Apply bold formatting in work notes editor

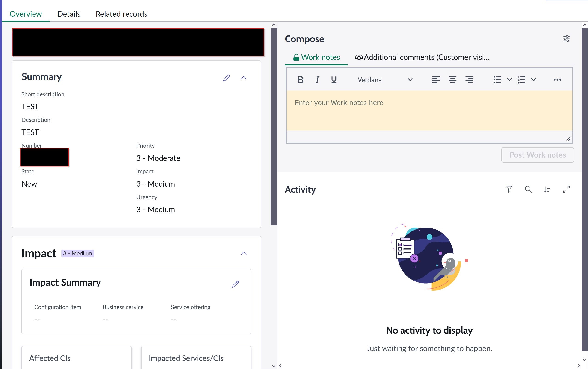pyautogui.click(x=300, y=79)
